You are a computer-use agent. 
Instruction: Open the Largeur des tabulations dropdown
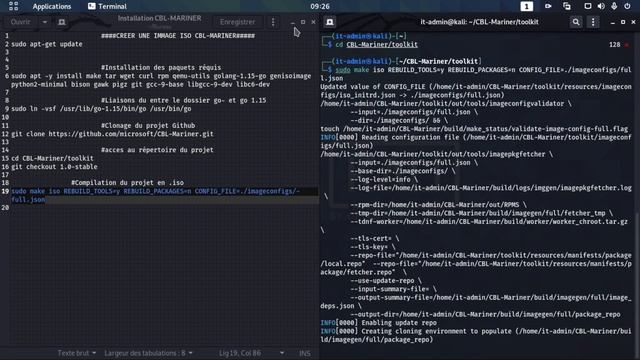click(148, 353)
